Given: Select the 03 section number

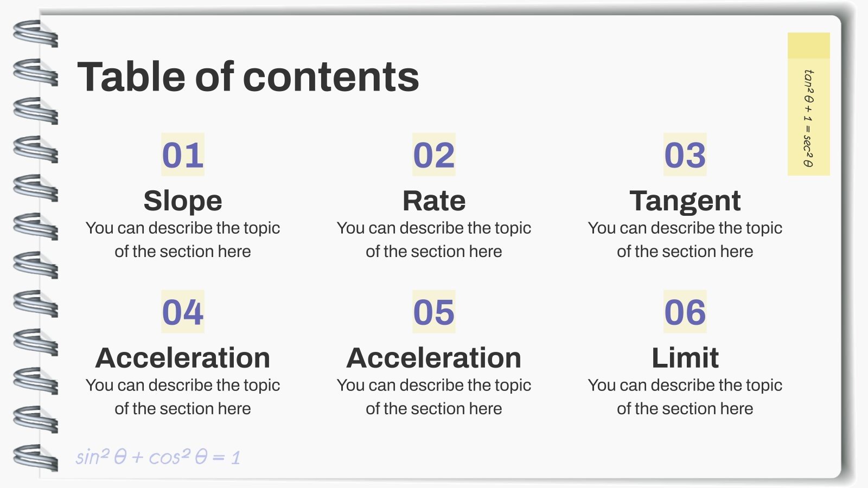Looking at the screenshot, I should pos(685,155).
